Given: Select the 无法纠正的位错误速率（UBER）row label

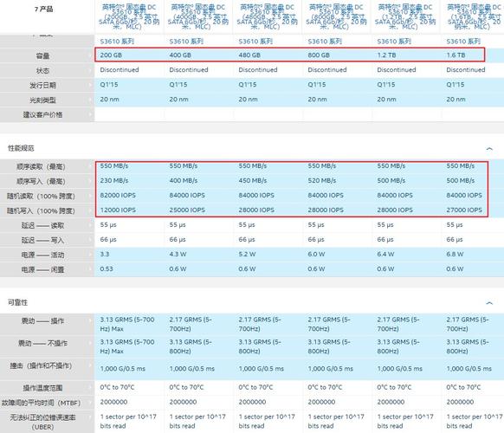Looking at the screenshot, I should click(42, 422).
